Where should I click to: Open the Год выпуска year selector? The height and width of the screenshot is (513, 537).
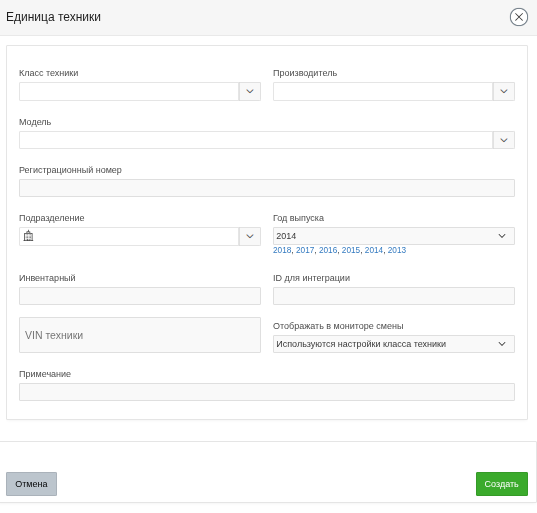pos(394,236)
